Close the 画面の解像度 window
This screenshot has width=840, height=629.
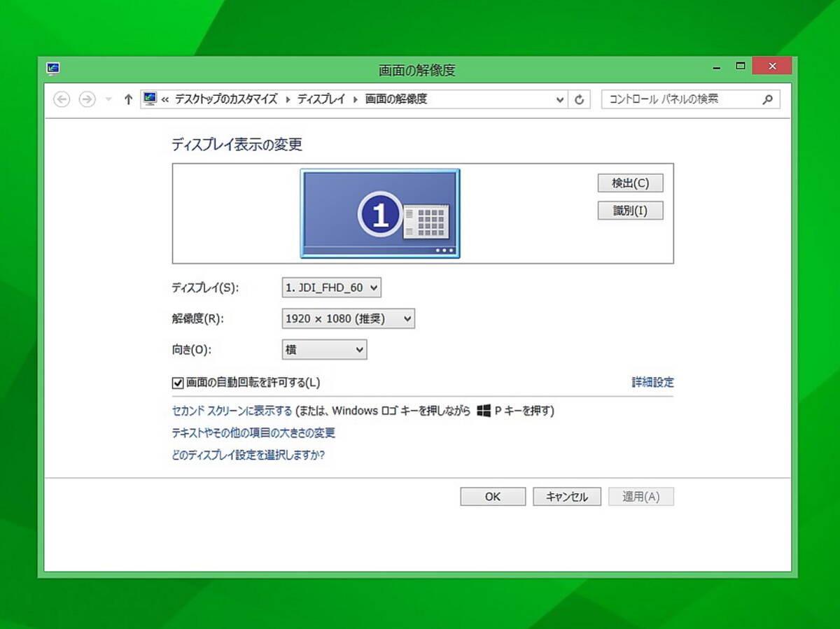pyautogui.click(x=772, y=66)
